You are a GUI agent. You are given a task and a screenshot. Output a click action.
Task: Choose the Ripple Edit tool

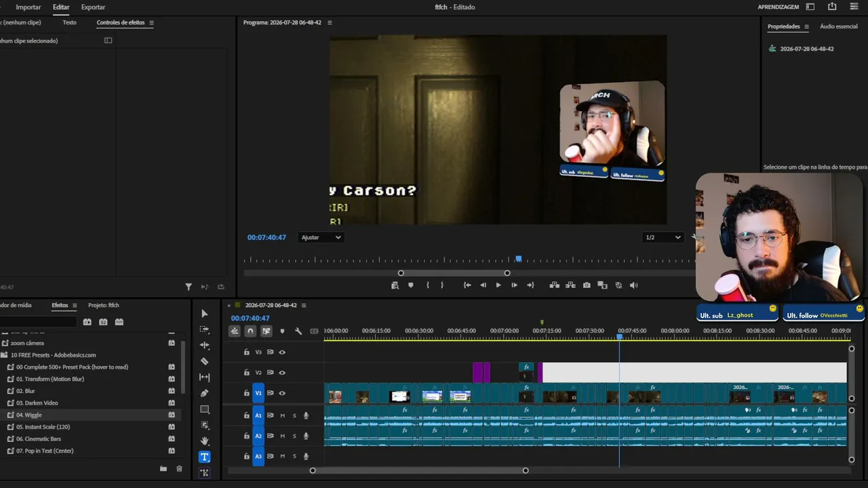click(x=204, y=345)
